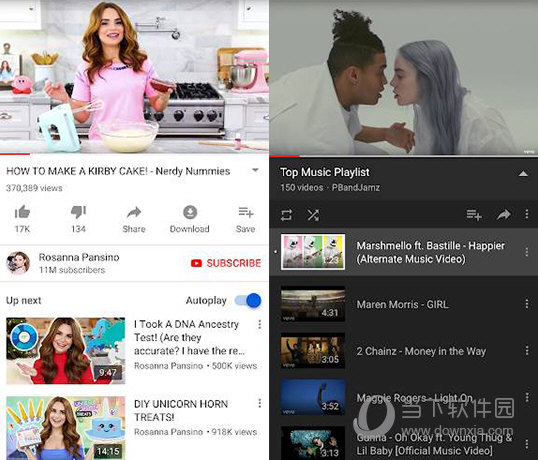Open options for 2 Chainz entry
The width and height of the screenshot is (538, 460).
pos(527,350)
